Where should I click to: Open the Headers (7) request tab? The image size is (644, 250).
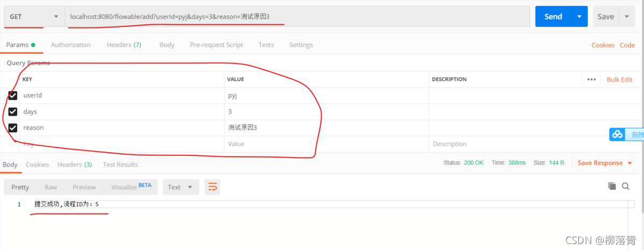124,45
